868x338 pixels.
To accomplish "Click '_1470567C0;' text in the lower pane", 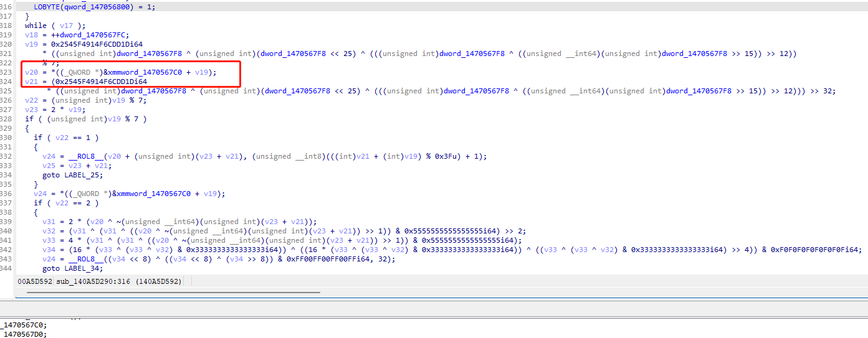I will click(24, 325).
